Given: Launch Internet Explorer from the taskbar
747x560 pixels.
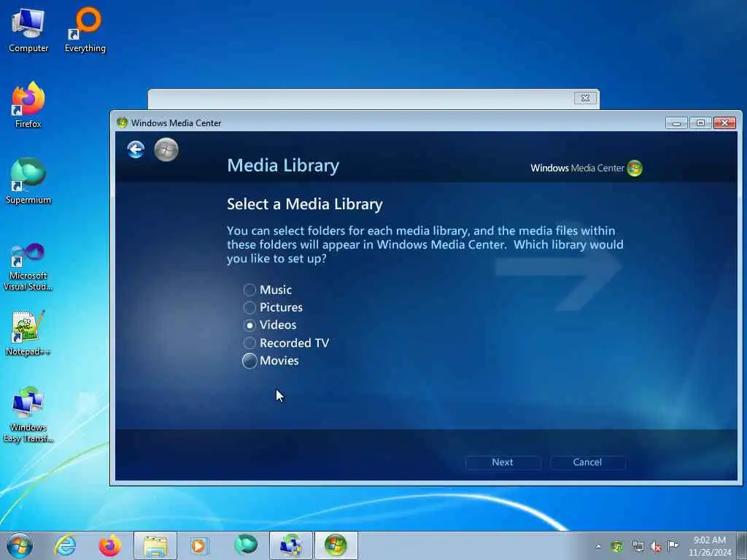Looking at the screenshot, I should [x=65, y=545].
